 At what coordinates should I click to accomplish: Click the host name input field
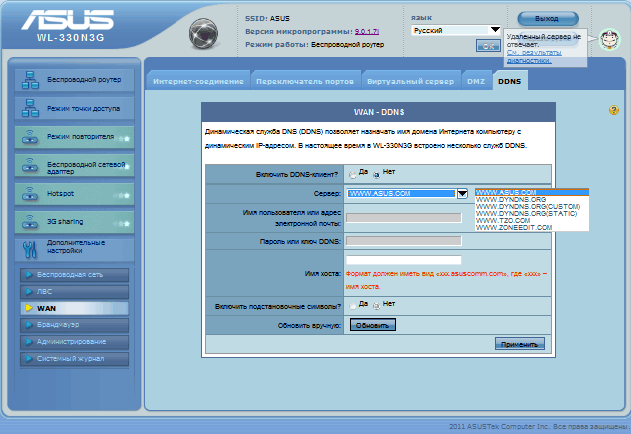(404, 260)
